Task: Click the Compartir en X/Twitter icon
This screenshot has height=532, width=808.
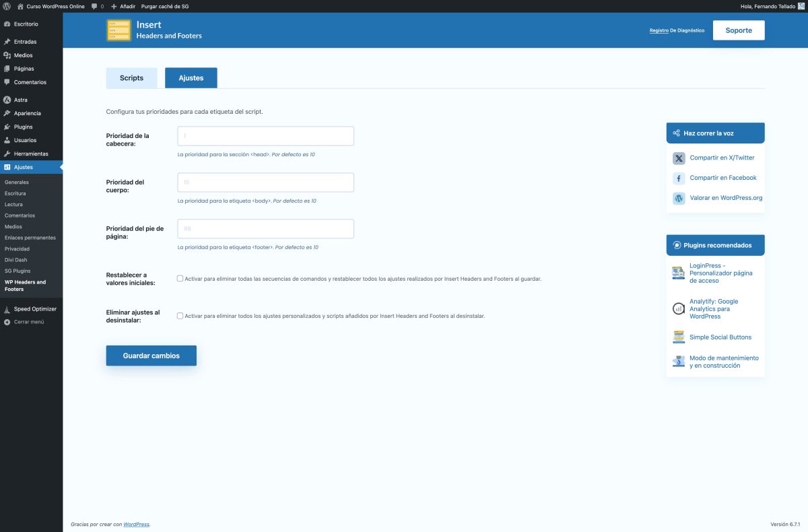Action: pos(679,158)
